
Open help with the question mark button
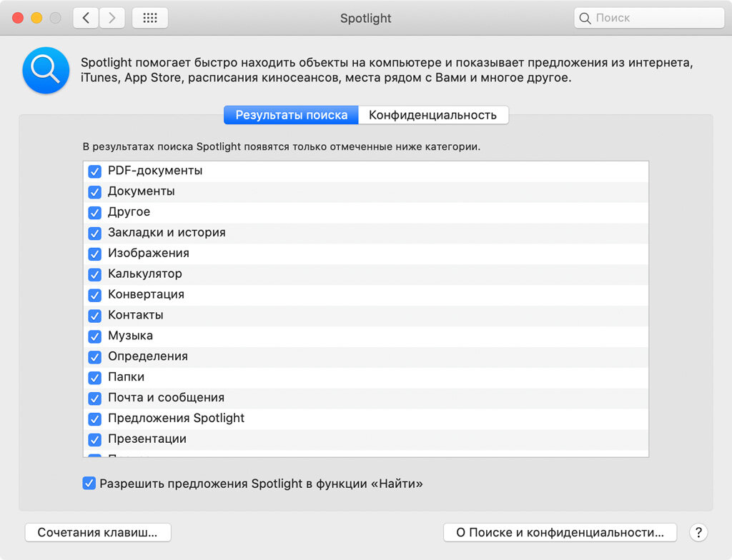698,532
